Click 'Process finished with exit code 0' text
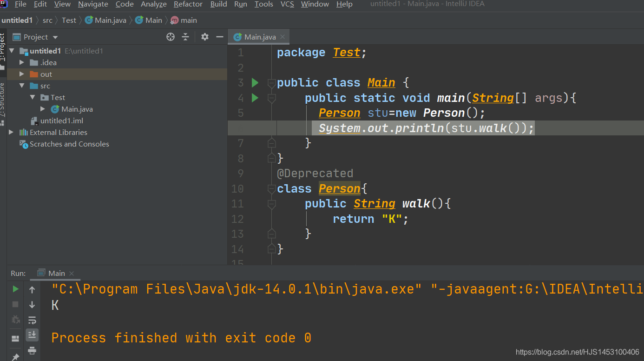This screenshot has width=644, height=361. click(181, 338)
